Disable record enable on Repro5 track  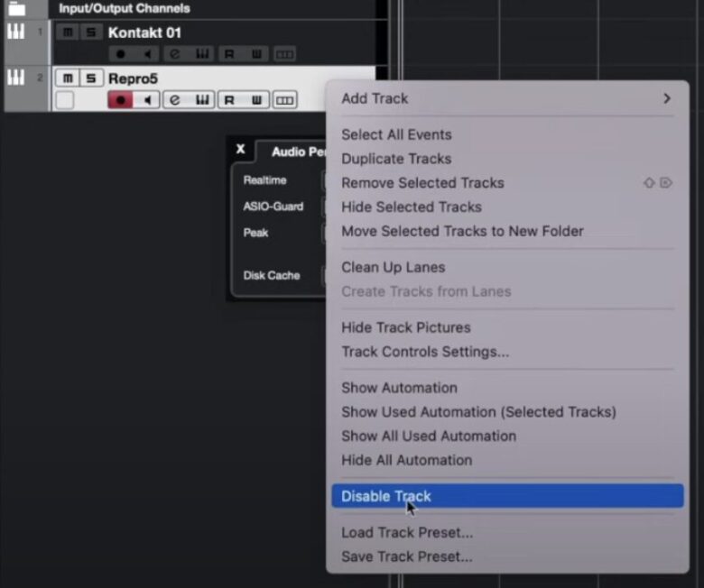pyautogui.click(x=119, y=100)
